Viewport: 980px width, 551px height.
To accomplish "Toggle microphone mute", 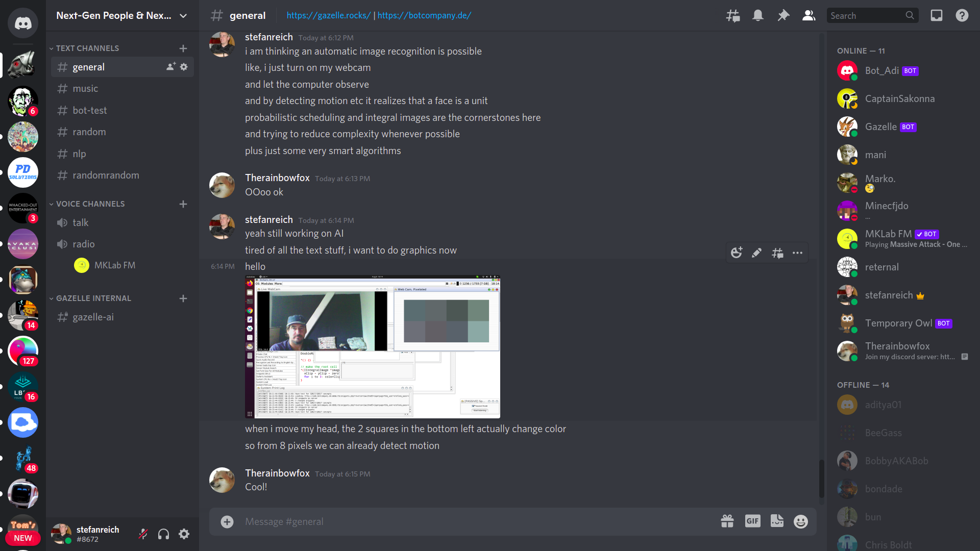I will [x=143, y=534].
